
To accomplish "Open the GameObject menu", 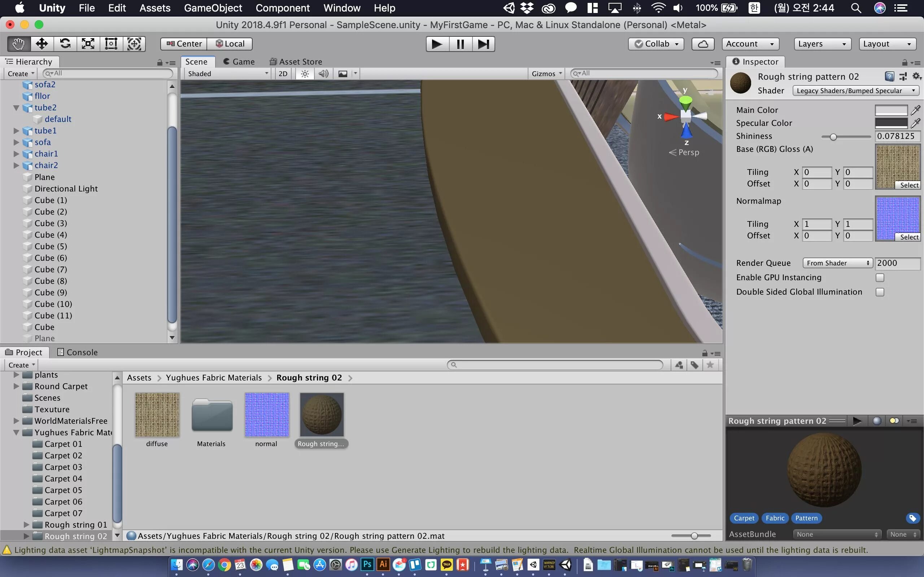I will [x=213, y=8].
